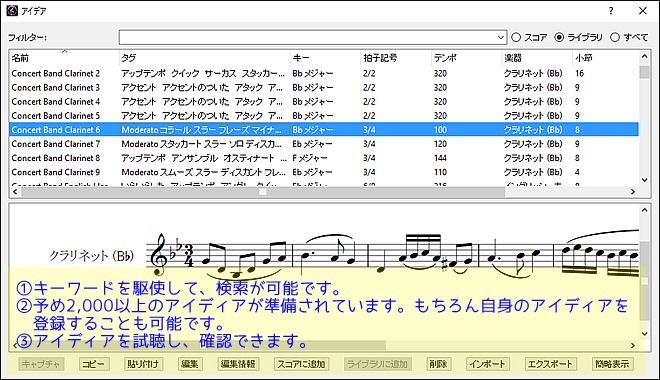
Task: Select the Concert Band Clarinet 8 row
Action: pyautogui.click(x=324, y=158)
